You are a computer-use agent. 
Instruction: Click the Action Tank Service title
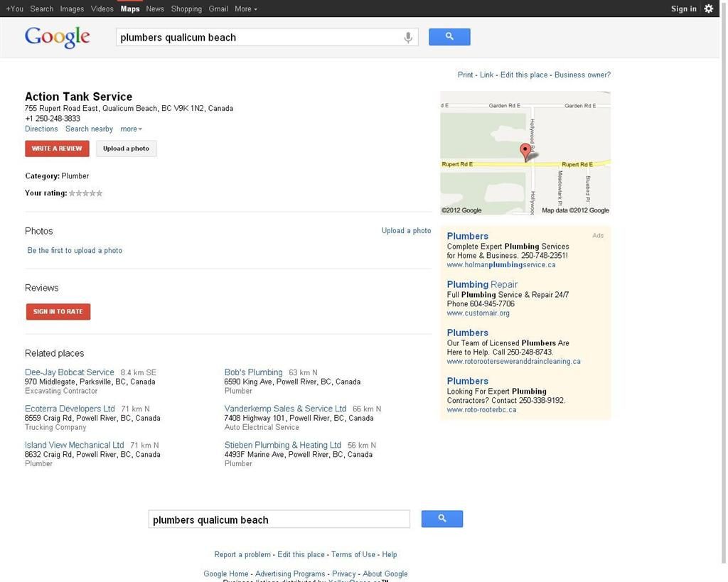(x=78, y=97)
